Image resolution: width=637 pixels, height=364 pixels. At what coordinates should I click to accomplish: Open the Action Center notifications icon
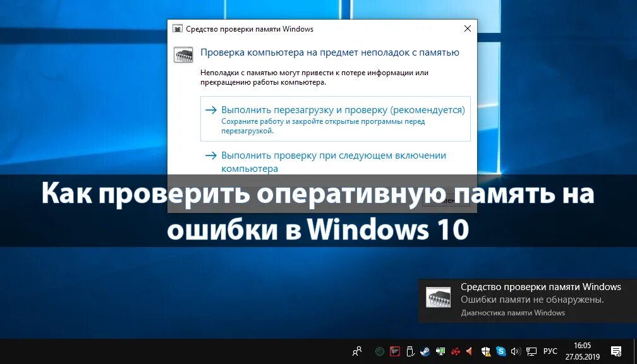pyautogui.click(x=616, y=351)
